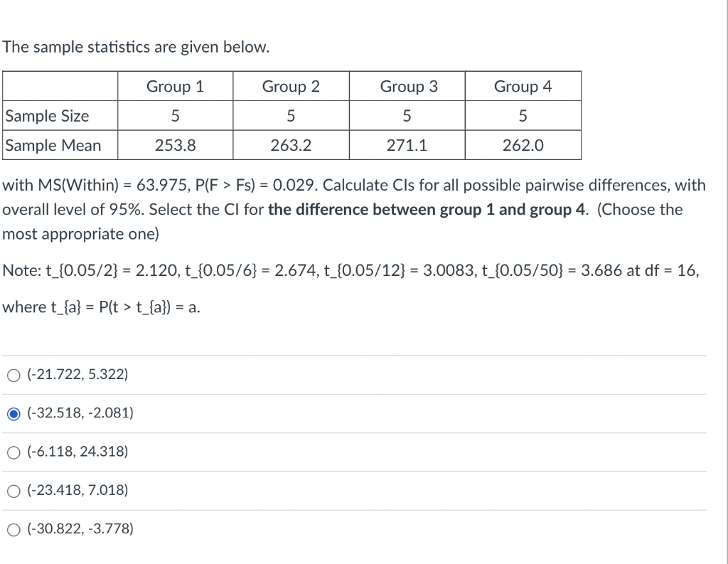Click the Group 4 column header
The height and width of the screenshot is (564, 728).
[x=523, y=86]
